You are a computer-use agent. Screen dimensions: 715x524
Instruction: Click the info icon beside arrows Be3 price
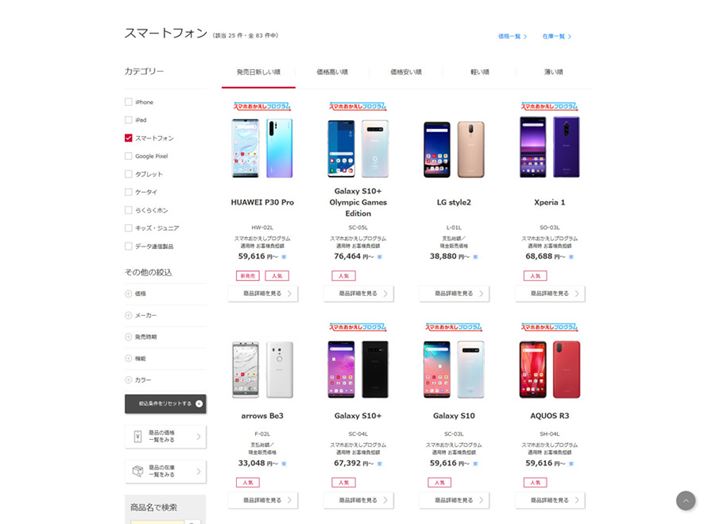coord(284,464)
